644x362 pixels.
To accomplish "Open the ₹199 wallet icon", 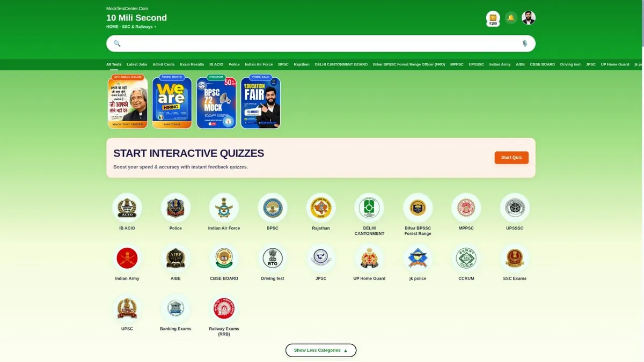I will pos(493,18).
